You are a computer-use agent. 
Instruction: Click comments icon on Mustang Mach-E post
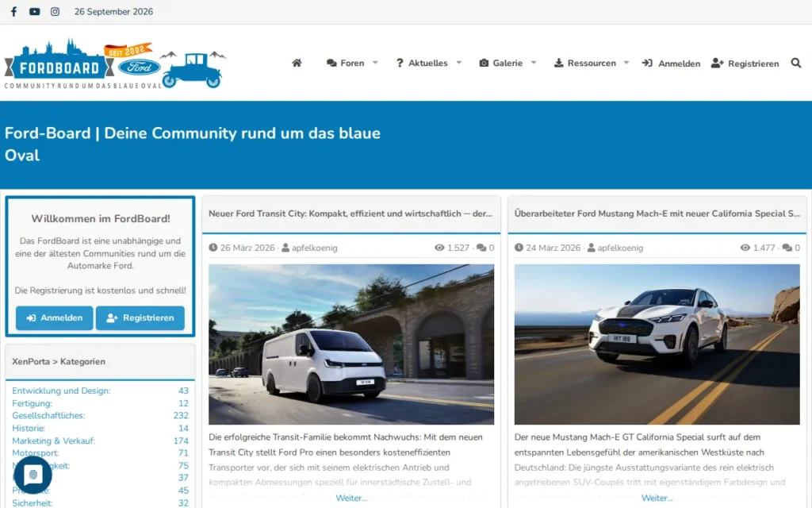point(787,248)
